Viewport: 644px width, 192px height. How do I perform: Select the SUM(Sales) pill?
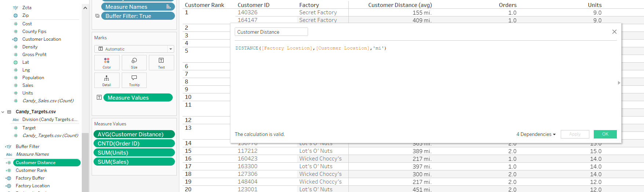coord(134,162)
